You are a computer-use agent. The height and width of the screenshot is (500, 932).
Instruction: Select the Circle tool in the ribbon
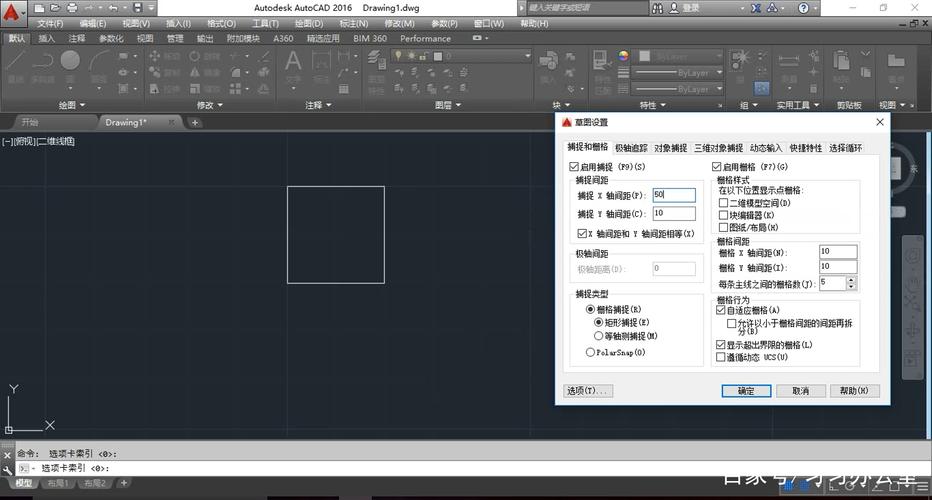[69, 62]
